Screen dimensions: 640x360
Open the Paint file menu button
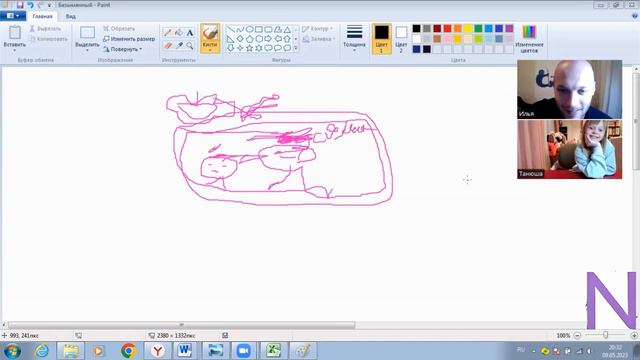tap(13, 16)
